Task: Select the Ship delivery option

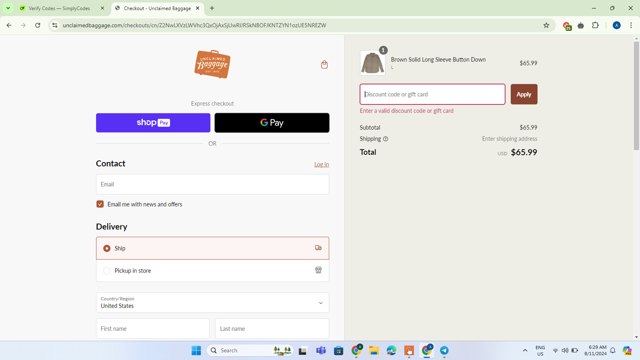Action: [212, 248]
